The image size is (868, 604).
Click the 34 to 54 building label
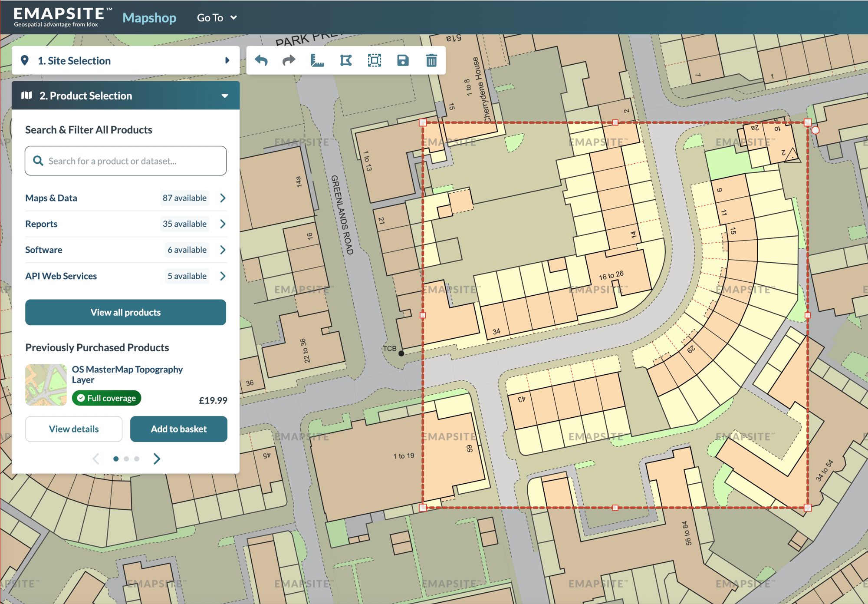pyautogui.click(x=825, y=471)
